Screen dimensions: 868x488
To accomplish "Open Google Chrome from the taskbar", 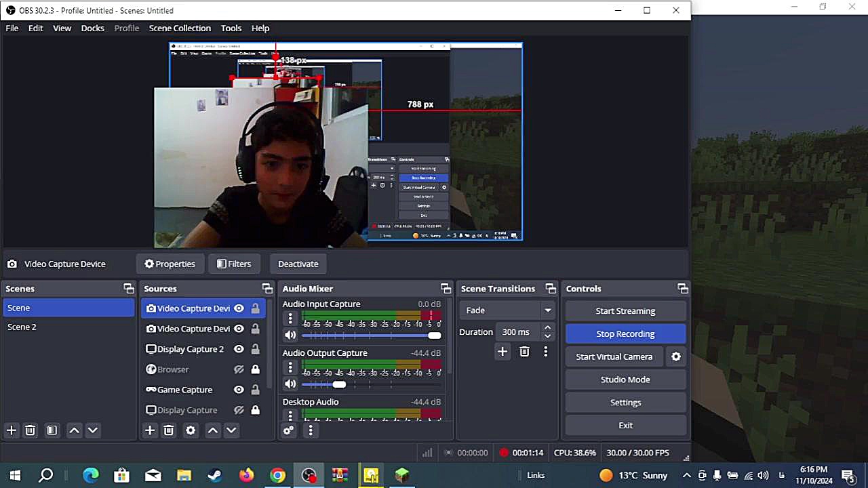I will coord(277,475).
